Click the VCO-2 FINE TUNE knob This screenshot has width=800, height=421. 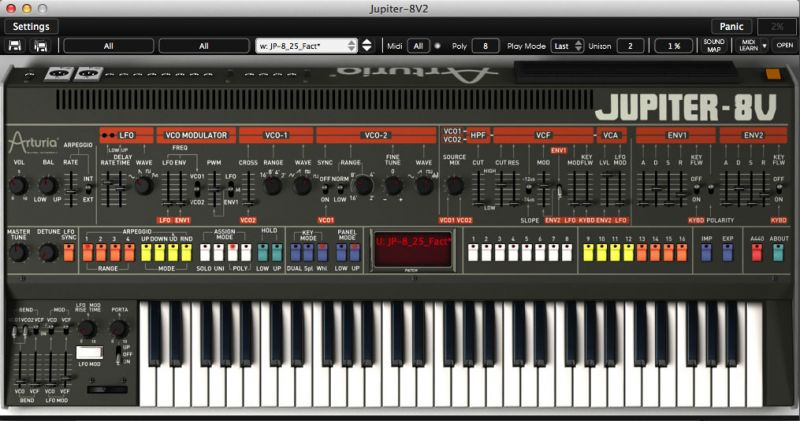pyautogui.click(x=393, y=185)
